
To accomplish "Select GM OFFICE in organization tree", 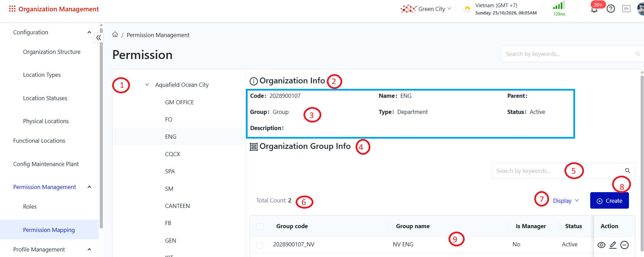I will tap(179, 102).
